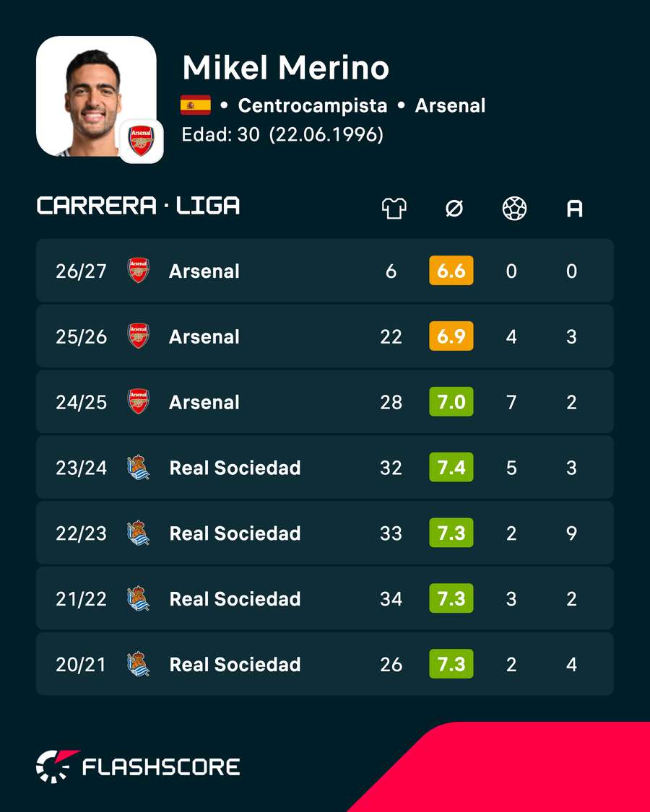Click Arsenal crest in 26/27 row
The image size is (650, 812).
coord(139,271)
